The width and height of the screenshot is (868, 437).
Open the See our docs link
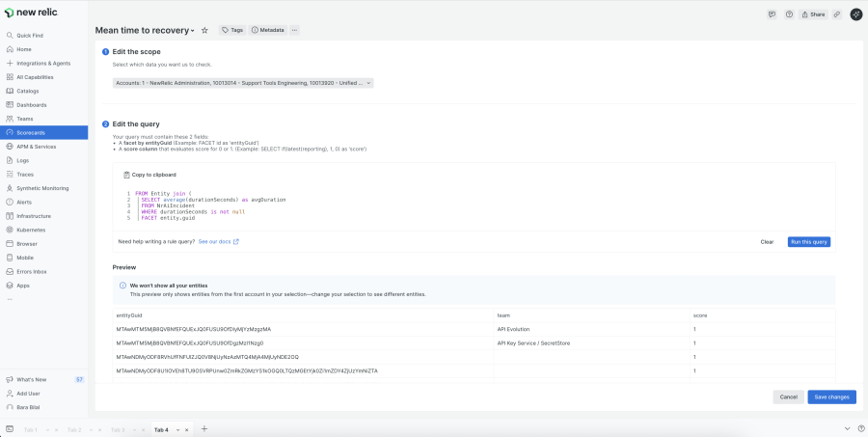pyautogui.click(x=219, y=241)
